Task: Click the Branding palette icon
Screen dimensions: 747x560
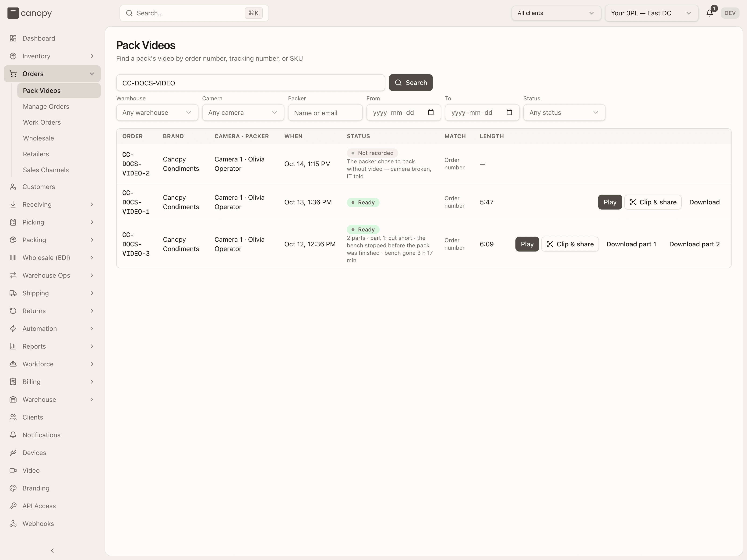Action: tap(13, 488)
